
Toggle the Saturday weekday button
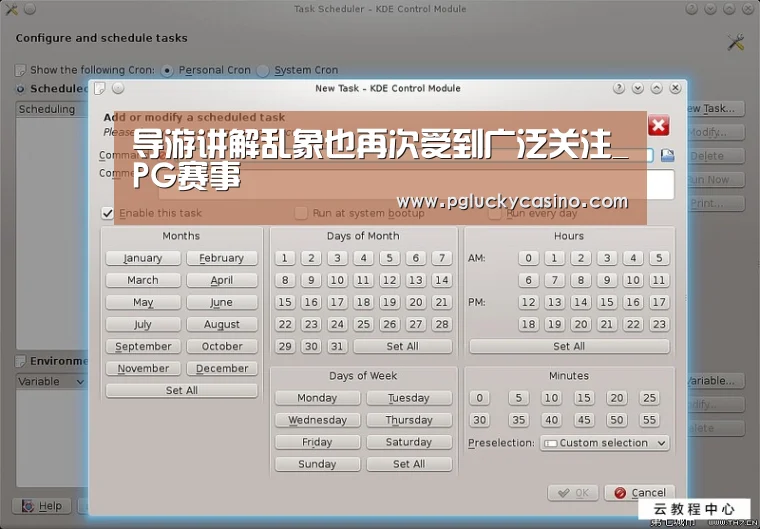pos(409,442)
